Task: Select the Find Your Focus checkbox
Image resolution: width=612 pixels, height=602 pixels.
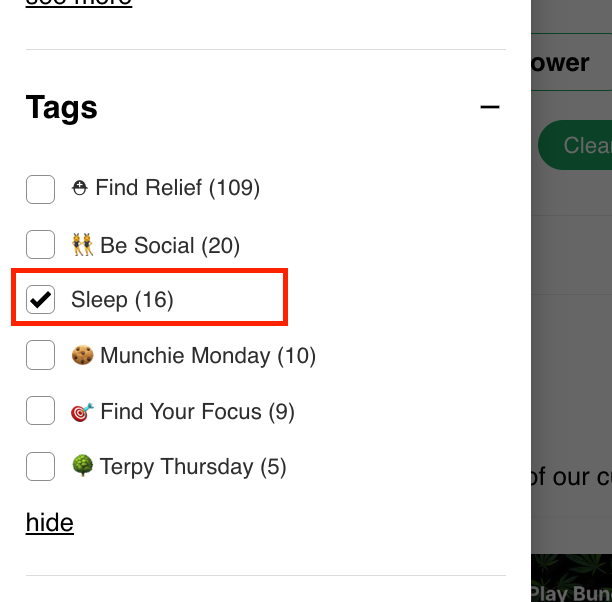Action: pyautogui.click(x=40, y=411)
